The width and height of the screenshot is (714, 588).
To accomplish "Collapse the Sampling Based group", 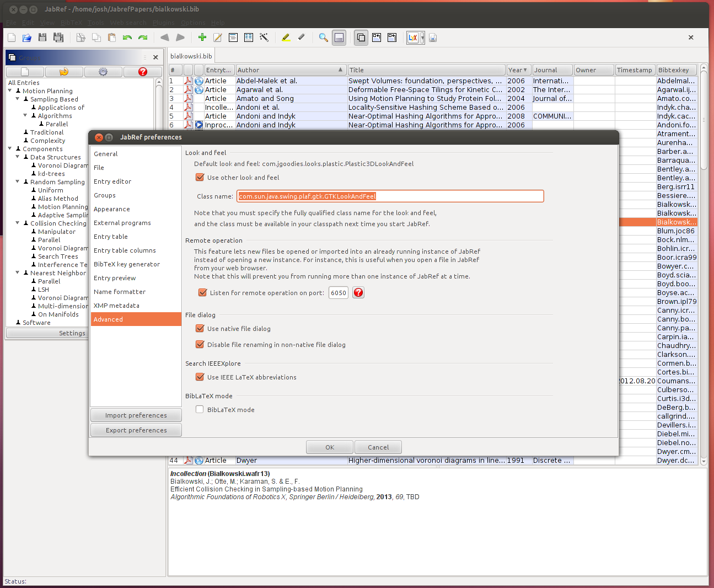I will point(18,99).
